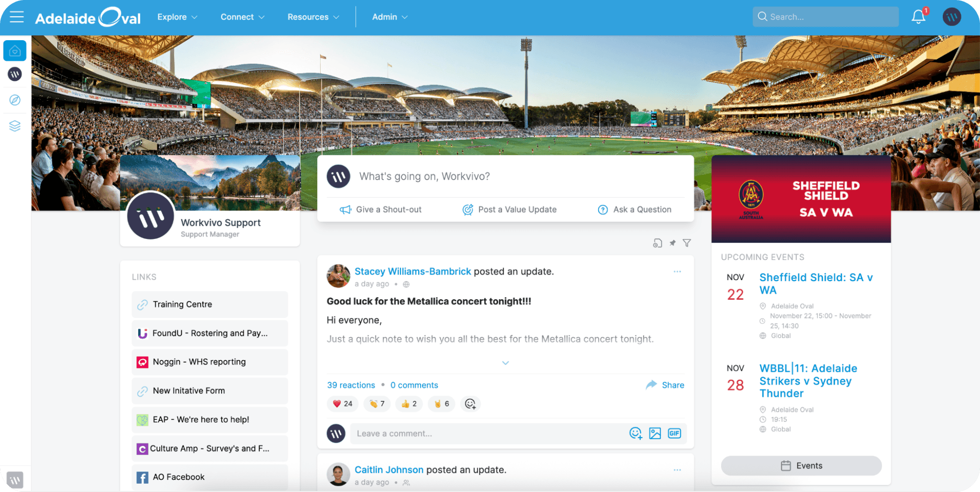The width and height of the screenshot is (980, 492).
Task: Open the notifications bell
Action: 918,17
